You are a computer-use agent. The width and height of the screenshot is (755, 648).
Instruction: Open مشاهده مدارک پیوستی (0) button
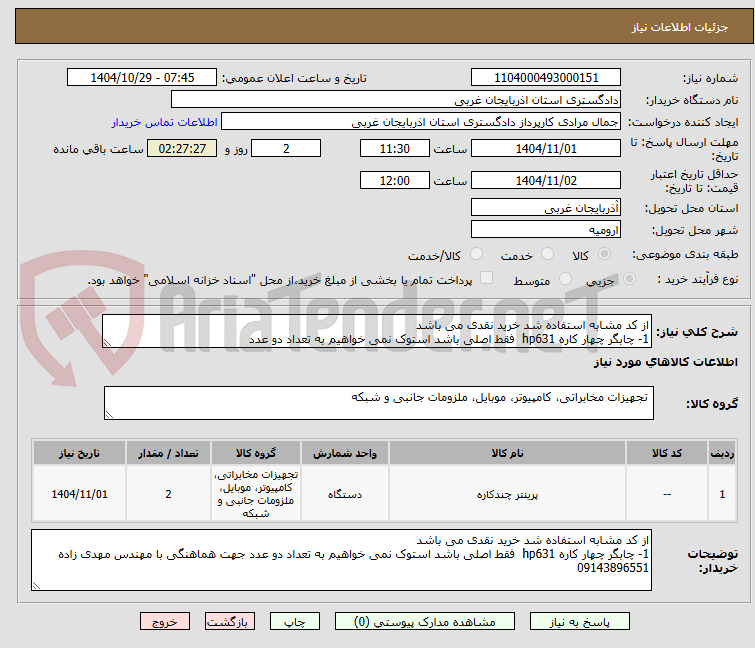pos(425,622)
